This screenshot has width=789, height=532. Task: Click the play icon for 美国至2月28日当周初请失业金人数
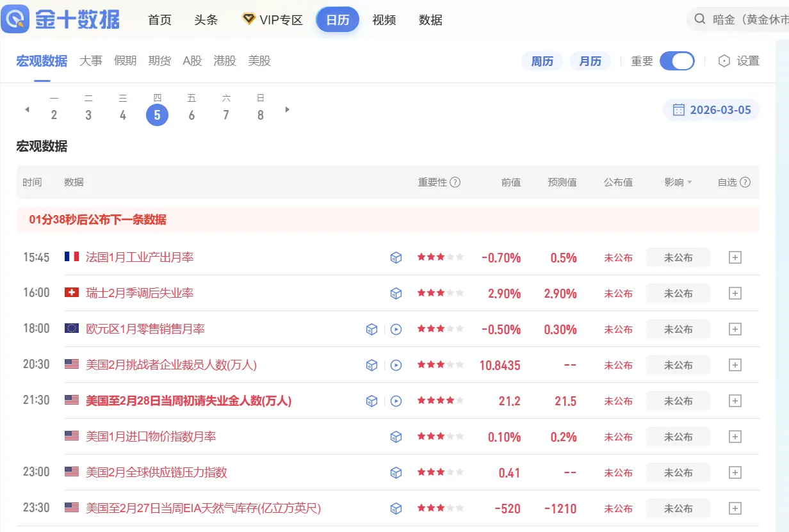396,401
